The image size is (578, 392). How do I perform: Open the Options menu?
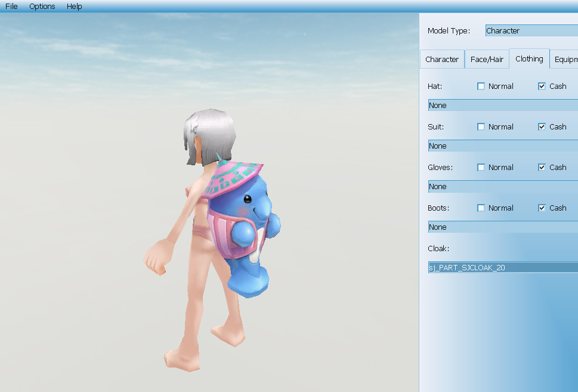(x=42, y=7)
